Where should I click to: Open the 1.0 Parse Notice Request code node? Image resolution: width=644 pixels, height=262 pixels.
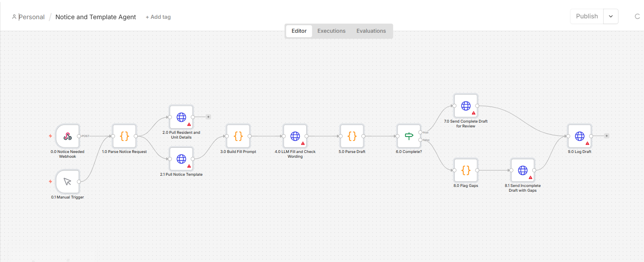tap(125, 136)
